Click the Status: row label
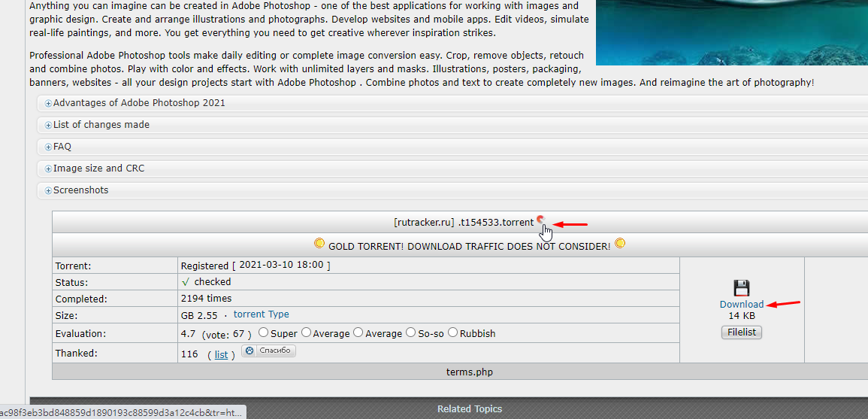The width and height of the screenshot is (868, 419). tap(71, 282)
